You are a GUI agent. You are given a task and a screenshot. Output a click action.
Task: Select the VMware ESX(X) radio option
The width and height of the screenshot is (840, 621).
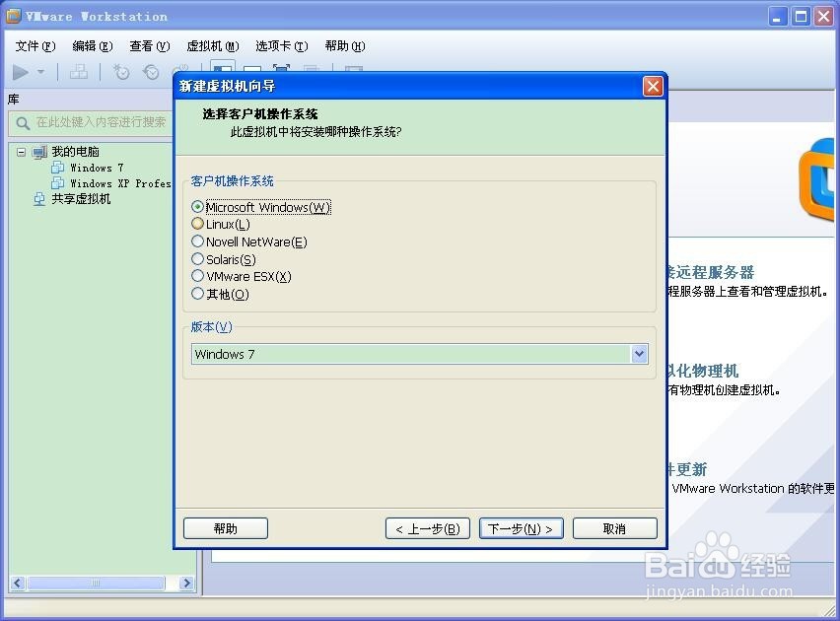pyautogui.click(x=198, y=276)
